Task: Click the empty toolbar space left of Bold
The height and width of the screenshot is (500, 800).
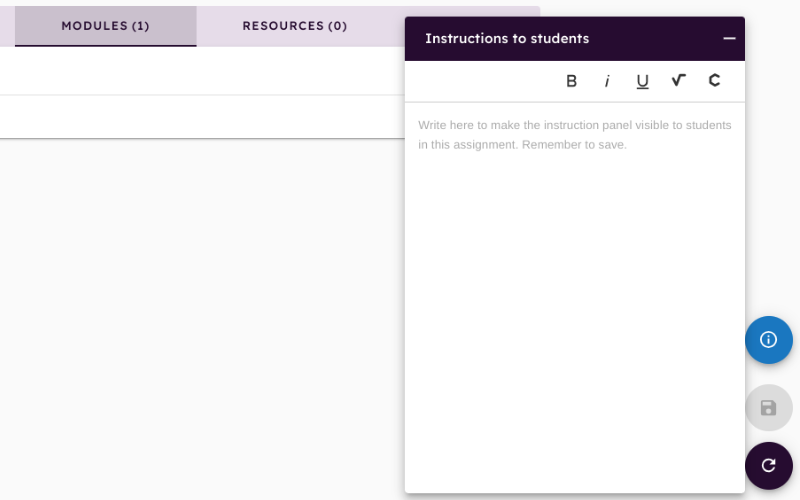Action: click(482, 81)
